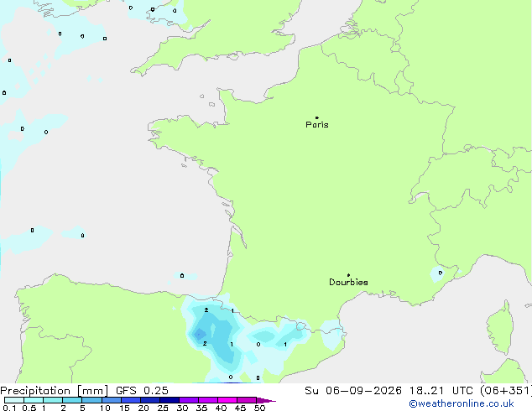
Task: Click the 'GFS 0.25' model label
Action: pos(142,391)
